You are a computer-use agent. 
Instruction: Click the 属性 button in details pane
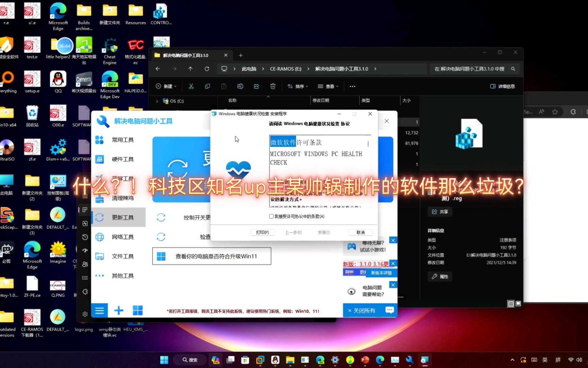click(x=440, y=276)
